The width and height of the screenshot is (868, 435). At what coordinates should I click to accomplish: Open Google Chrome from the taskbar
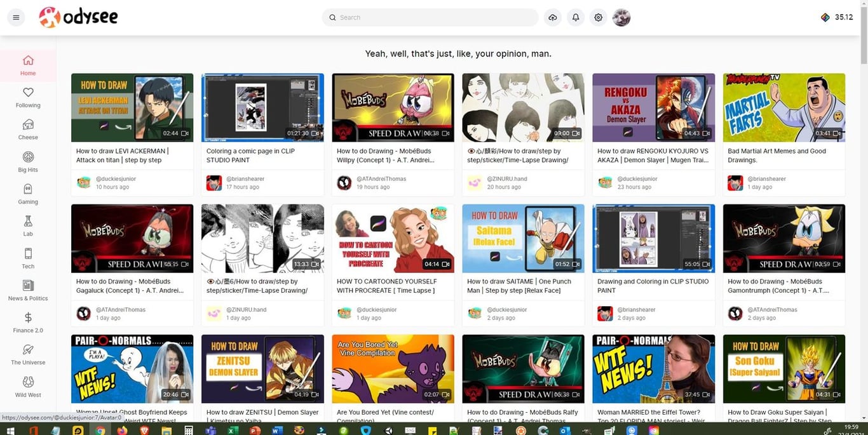click(100, 430)
